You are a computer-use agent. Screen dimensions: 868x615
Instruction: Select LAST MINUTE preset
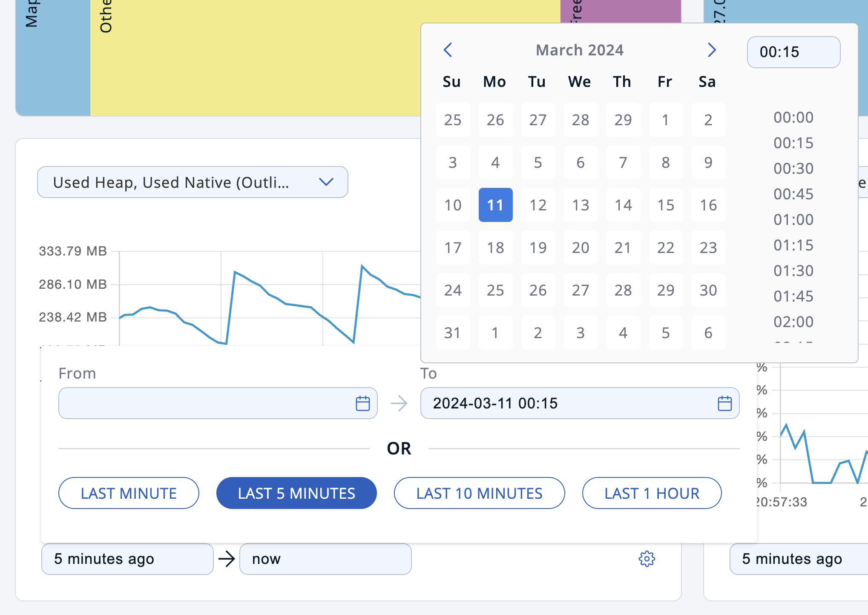(129, 493)
